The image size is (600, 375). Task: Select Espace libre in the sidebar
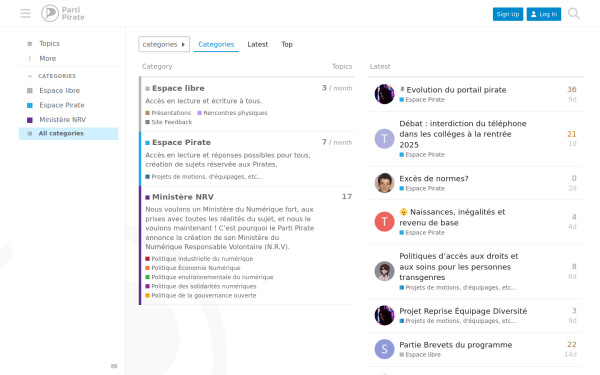click(x=68, y=91)
